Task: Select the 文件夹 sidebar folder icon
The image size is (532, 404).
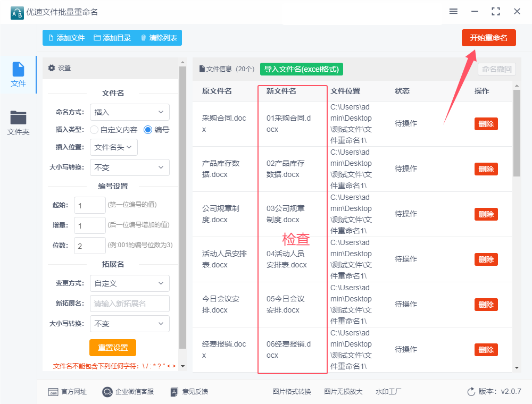Action: click(18, 117)
